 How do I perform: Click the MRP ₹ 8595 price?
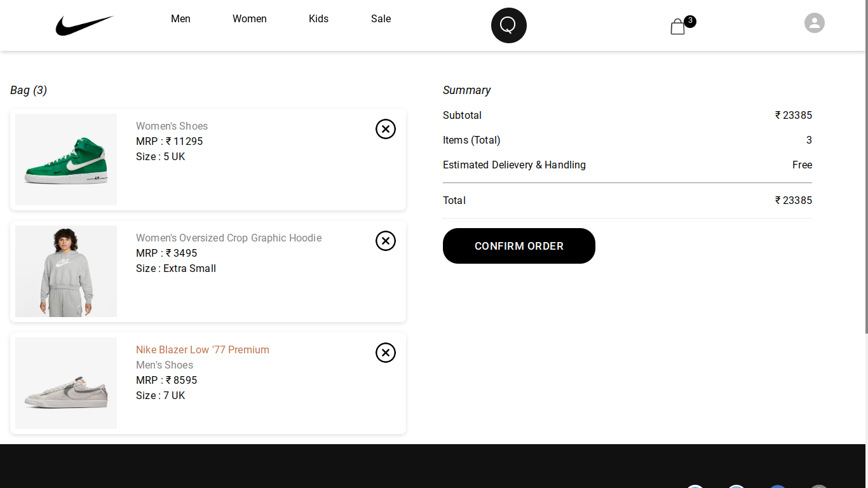tap(166, 381)
